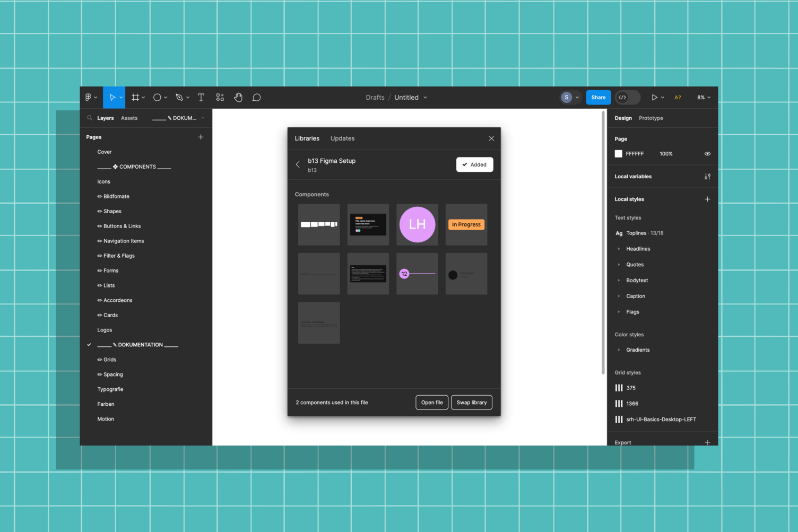Open the Comment tool
The height and width of the screenshot is (532, 798).
click(256, 97)
